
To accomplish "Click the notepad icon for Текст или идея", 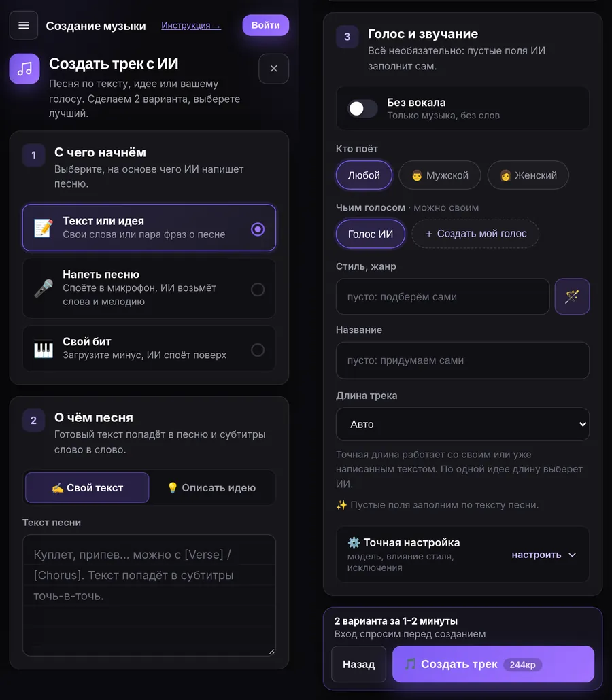I will [x=44, y=228].
